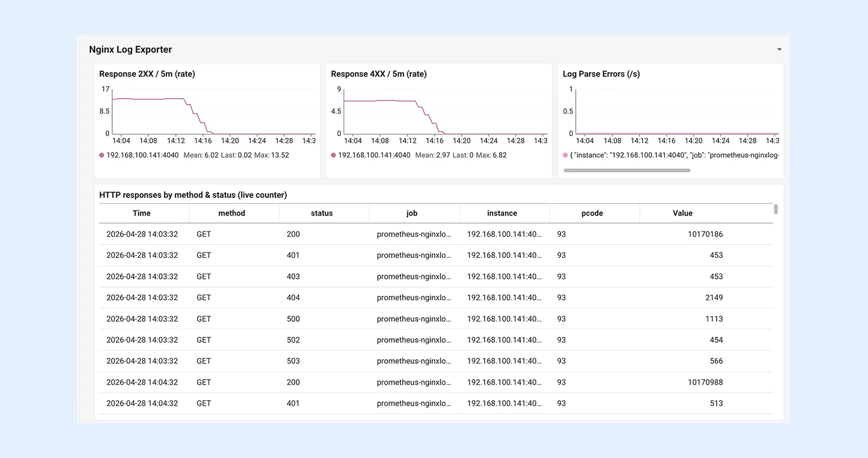Click the job cell in the status 500 row
Screen dimensions: 868x458
414,319
